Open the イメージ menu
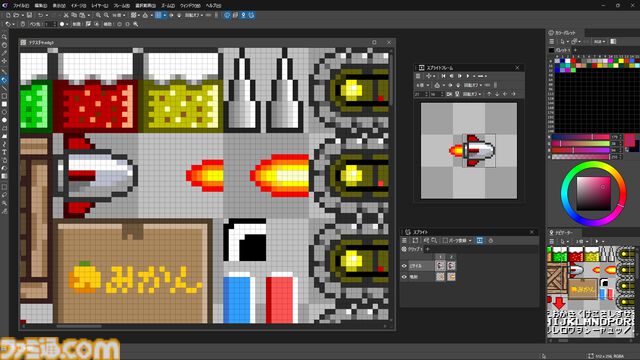640x360 pixels. click(78, 6)
